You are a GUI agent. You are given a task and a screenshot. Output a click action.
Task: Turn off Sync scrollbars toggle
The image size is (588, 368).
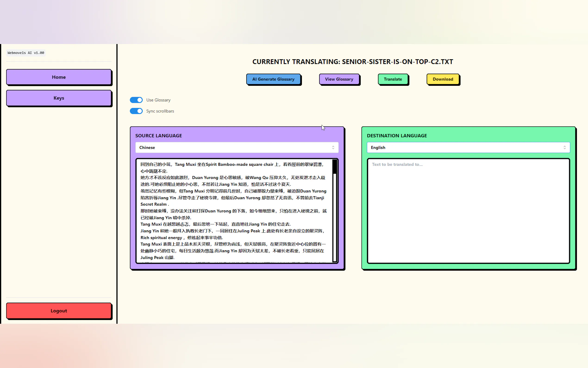pos(136,111)
